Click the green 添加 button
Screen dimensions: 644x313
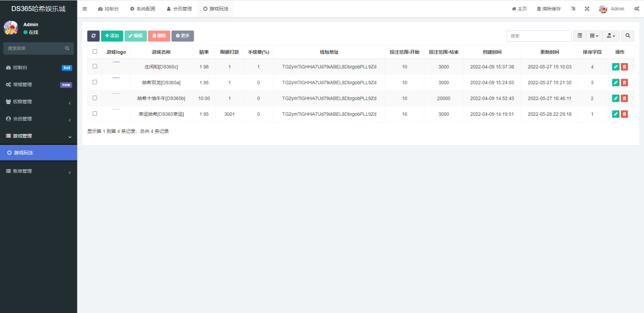point(112,36)
